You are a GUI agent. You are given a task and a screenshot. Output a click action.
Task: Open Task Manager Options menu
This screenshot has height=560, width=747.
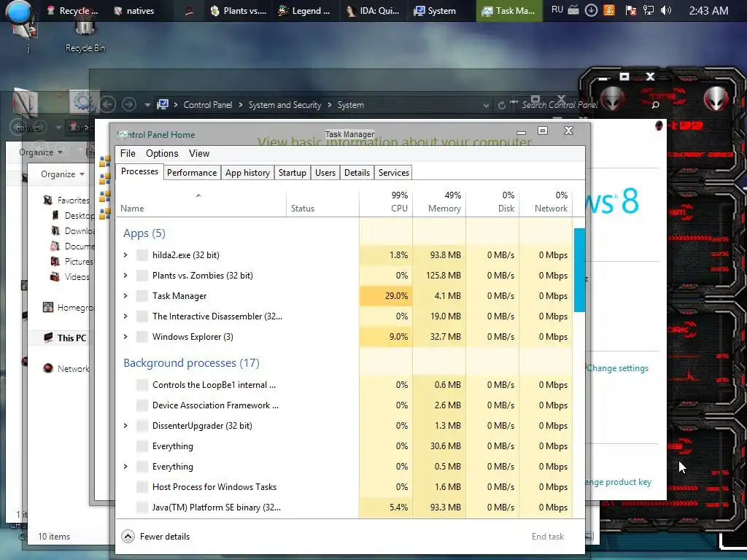pyautogui.click(x=162, y=153)
